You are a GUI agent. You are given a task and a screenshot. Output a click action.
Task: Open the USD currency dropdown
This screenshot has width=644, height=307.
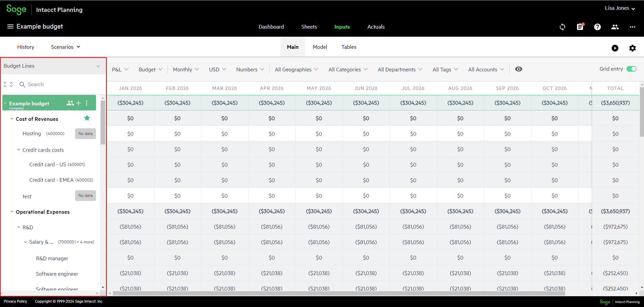point(218,69)
